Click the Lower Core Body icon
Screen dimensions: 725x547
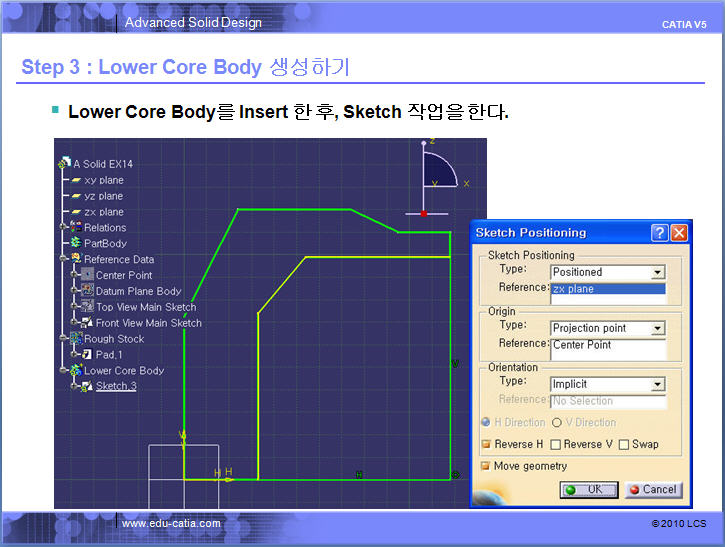pos(76,370)
